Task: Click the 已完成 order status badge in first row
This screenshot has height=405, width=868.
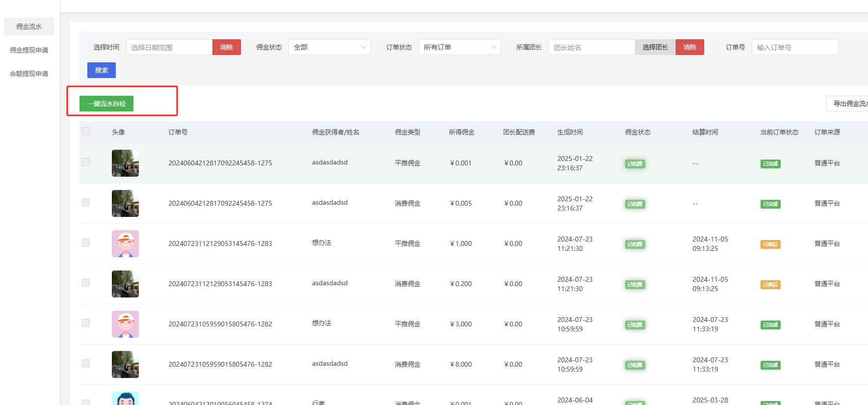Action: [x=770, y=164]
